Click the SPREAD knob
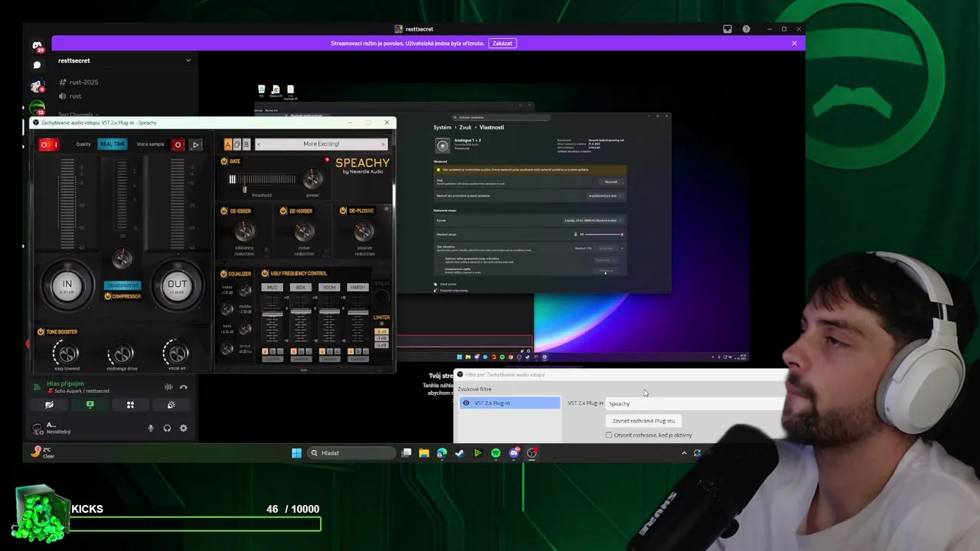Image resolution: width=980 pixels, height=551 pixels. coord(381,296)
